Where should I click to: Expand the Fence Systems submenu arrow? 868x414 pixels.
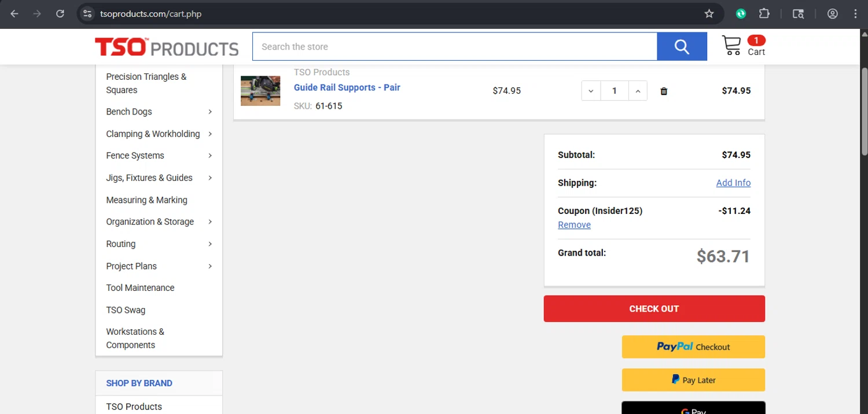(x=210, y=156)
